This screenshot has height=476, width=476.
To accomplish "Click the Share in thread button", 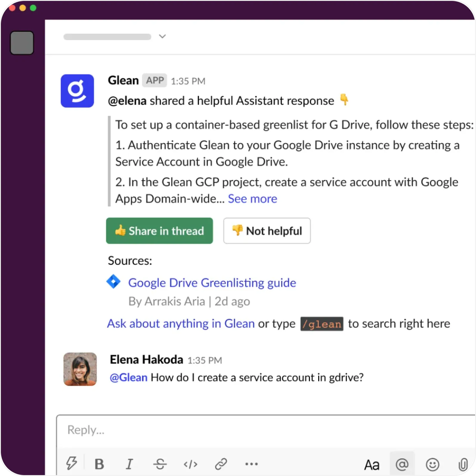I will click(160, 231).
